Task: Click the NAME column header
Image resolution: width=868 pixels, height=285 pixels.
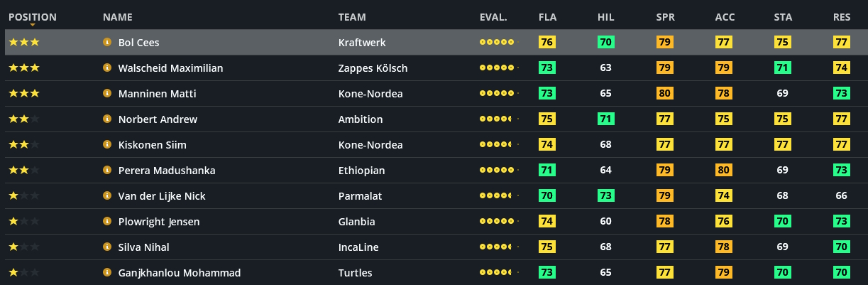Action: 118,17
